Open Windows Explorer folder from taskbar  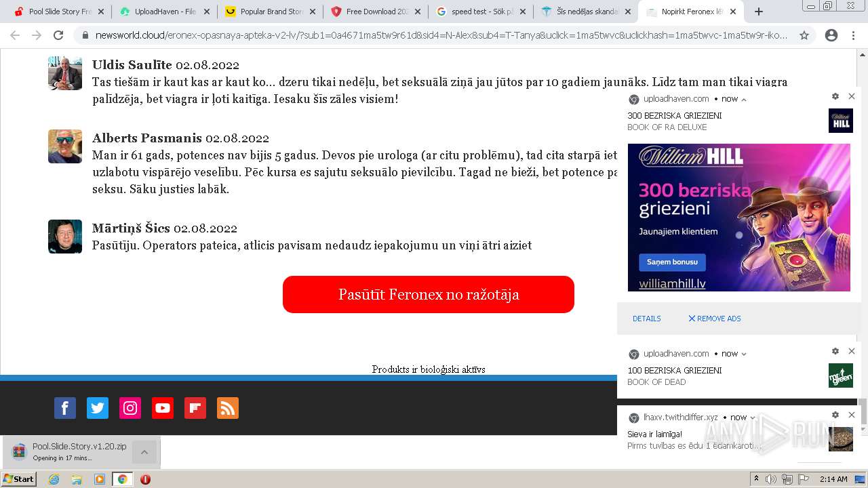click(77, 479)
